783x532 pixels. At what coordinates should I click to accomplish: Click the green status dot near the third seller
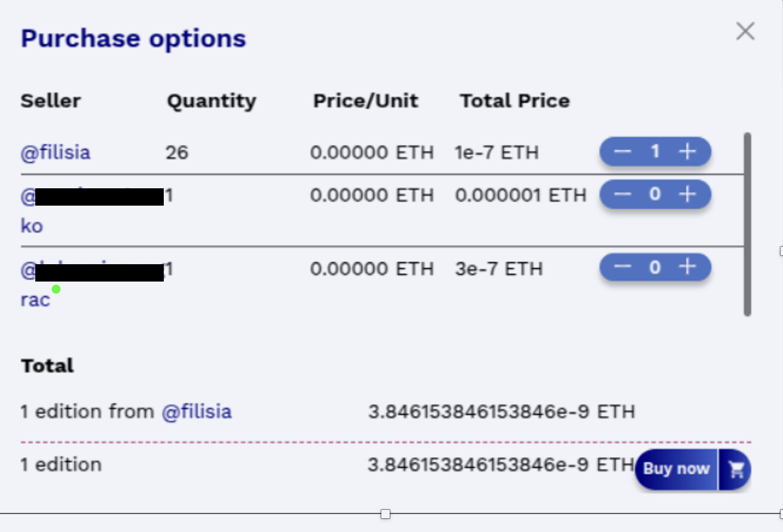click(56, 289)
